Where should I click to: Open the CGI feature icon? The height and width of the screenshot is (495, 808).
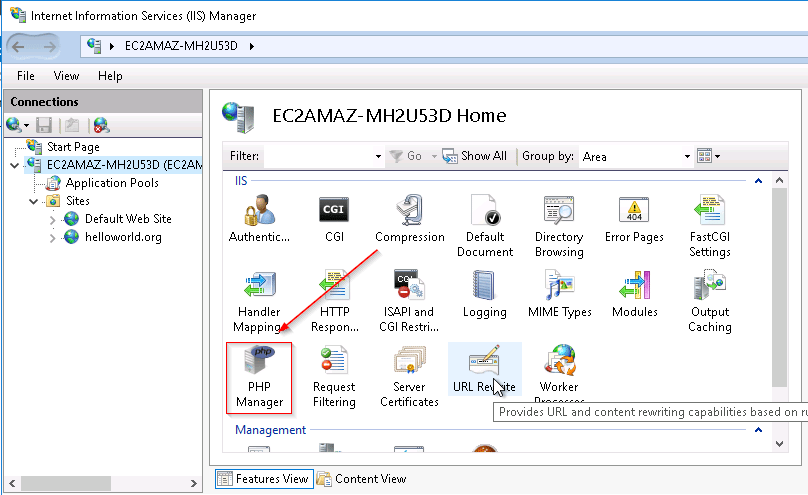click(334, 218)
